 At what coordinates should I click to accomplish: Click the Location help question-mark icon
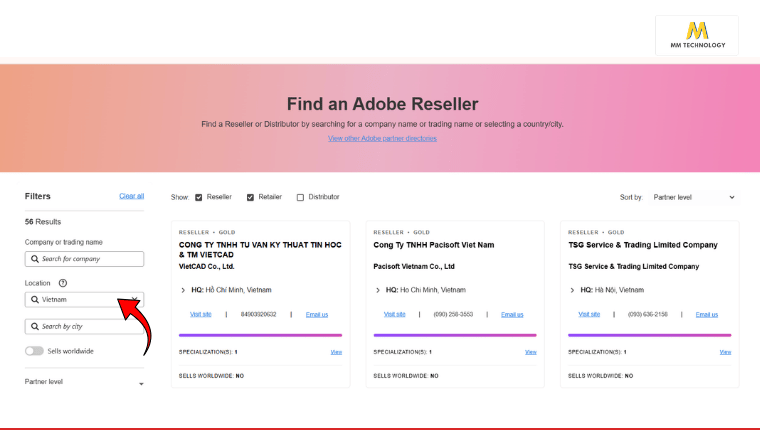[63, 283]
